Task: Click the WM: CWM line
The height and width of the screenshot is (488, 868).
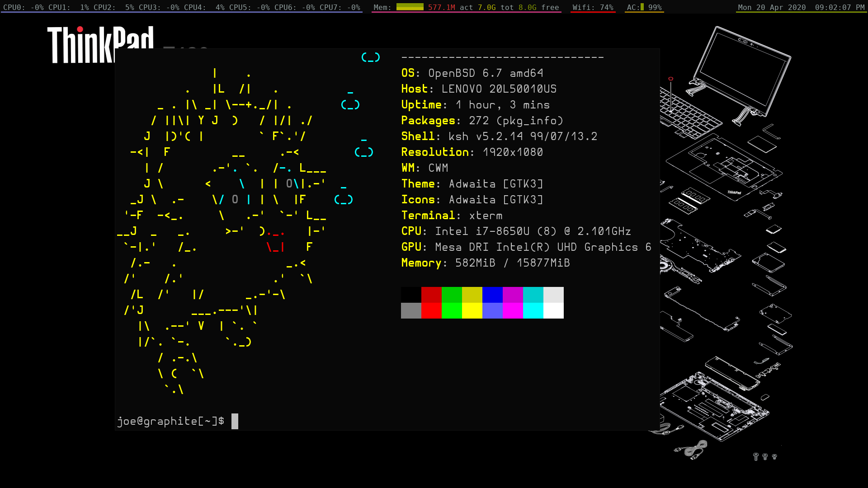Action: click(425, 168)
